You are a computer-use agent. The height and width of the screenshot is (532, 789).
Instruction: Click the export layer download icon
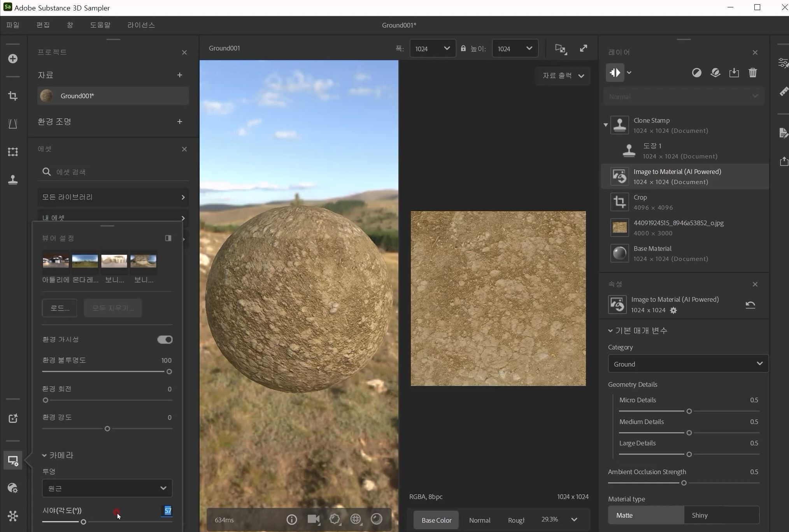[x=734, y=73]
